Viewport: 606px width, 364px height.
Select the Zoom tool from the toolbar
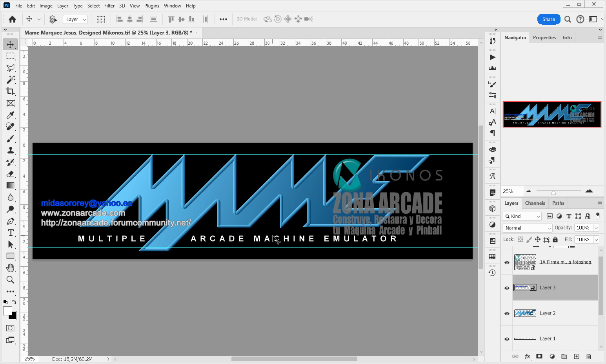[x=11, y=280]
